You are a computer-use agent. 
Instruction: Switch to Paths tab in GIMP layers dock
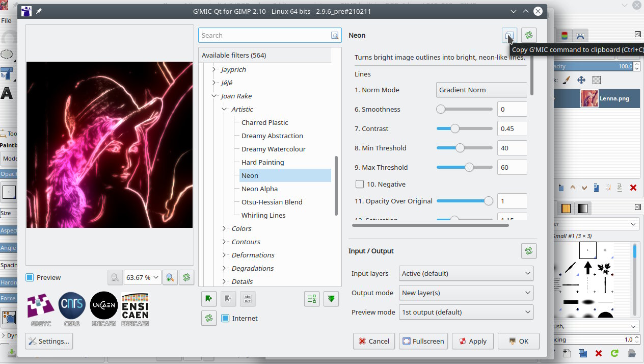580,35
